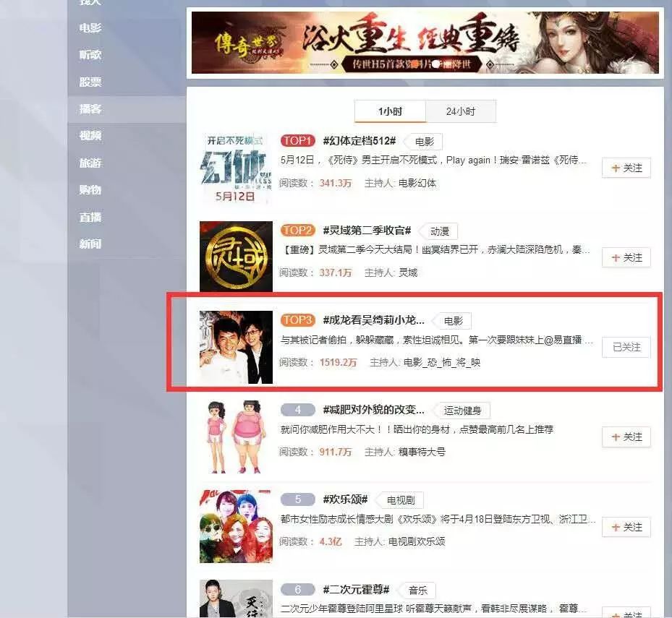
Task: Open 旅游 in the left sidebar
Action: pos(90,163)
